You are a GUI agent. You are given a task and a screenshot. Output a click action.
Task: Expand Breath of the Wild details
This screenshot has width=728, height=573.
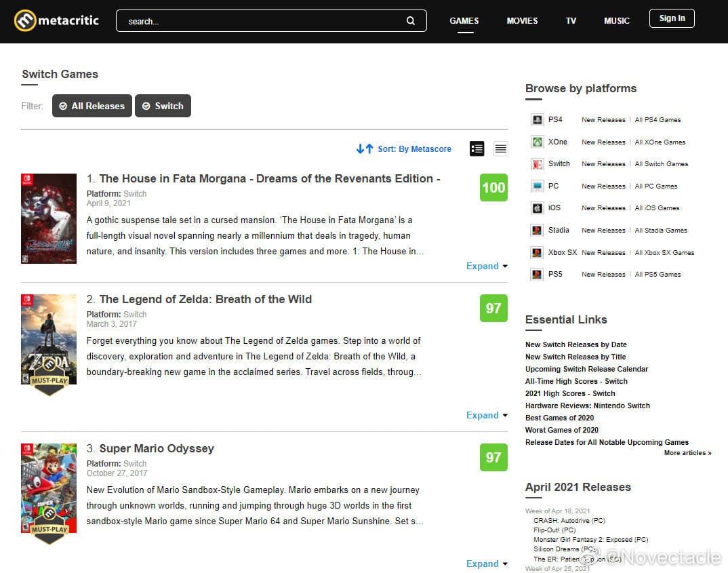tap(487, 416)
